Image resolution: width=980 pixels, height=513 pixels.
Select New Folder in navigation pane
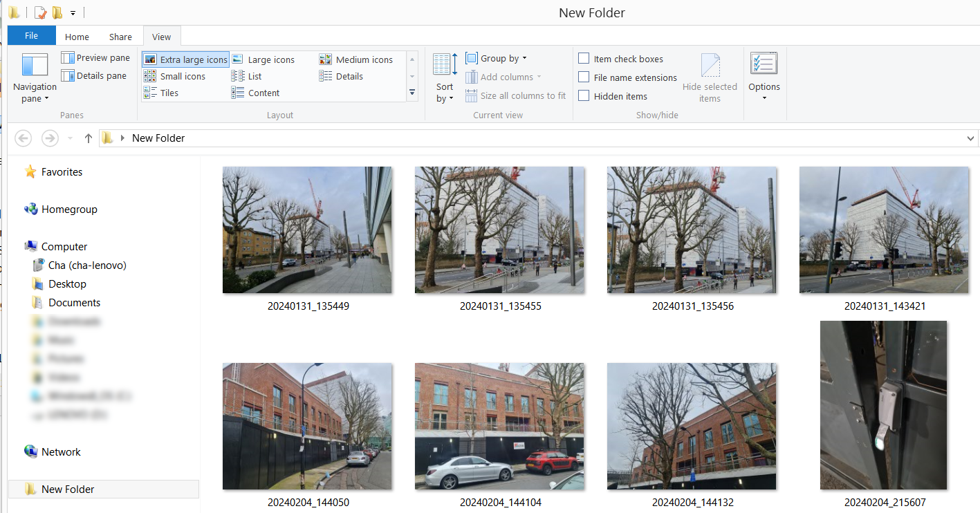104,489
